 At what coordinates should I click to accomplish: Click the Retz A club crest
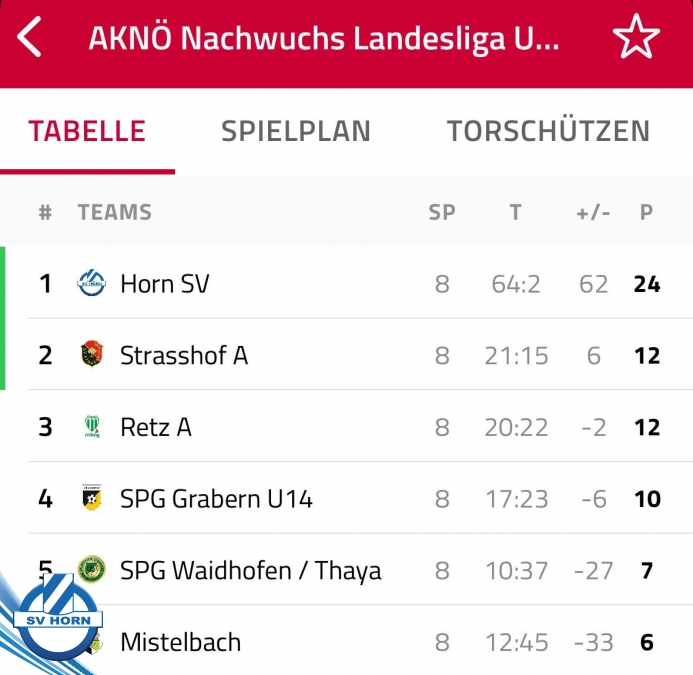tap(91, 427)
